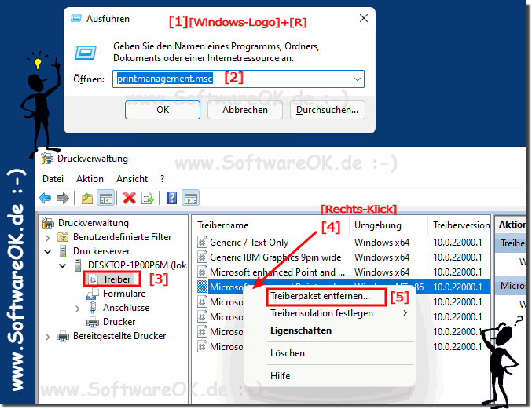Image resolution: width=532 pixels, height=409 pixels.
Task: Toggle the Show/Hide Action Pane icon
Action: [191, 198]
